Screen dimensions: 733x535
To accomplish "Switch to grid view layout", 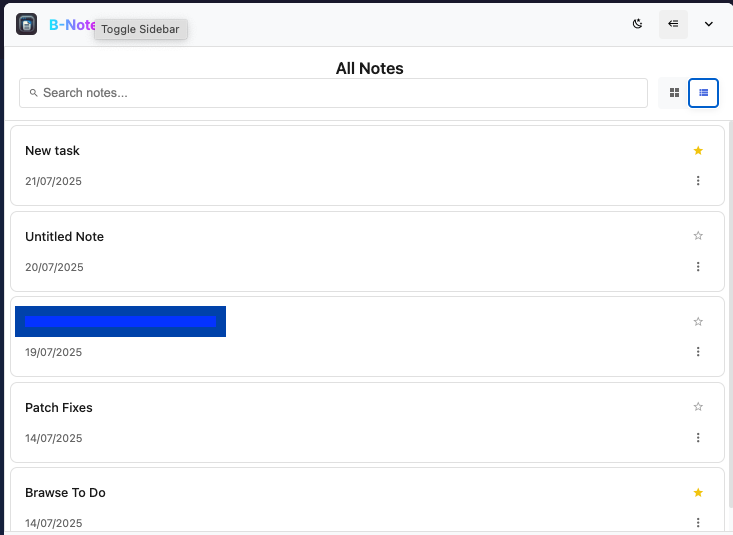I will point(674,93).
